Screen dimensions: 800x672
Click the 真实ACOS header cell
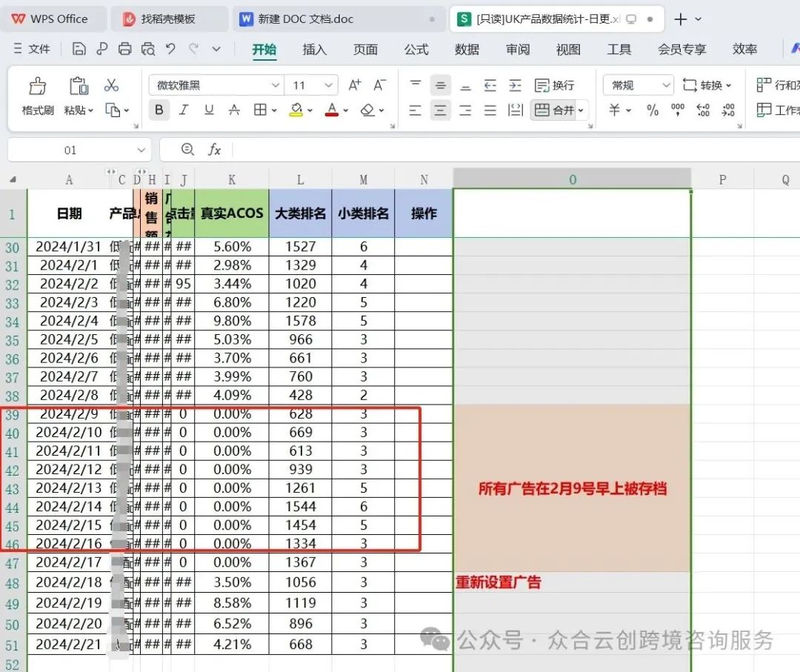pos(232,213)
